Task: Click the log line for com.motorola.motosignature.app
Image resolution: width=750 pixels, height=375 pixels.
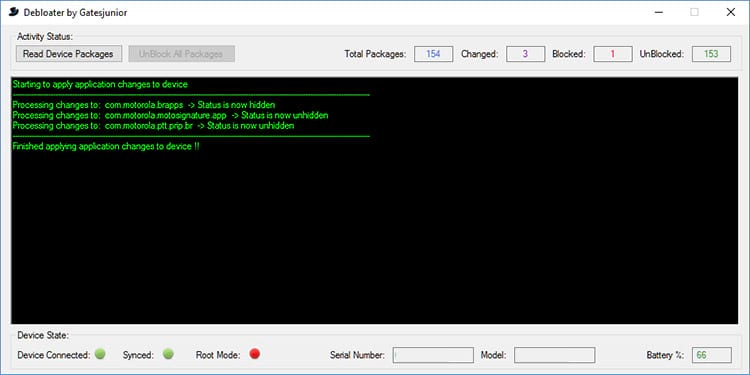Action: (170, 115)
